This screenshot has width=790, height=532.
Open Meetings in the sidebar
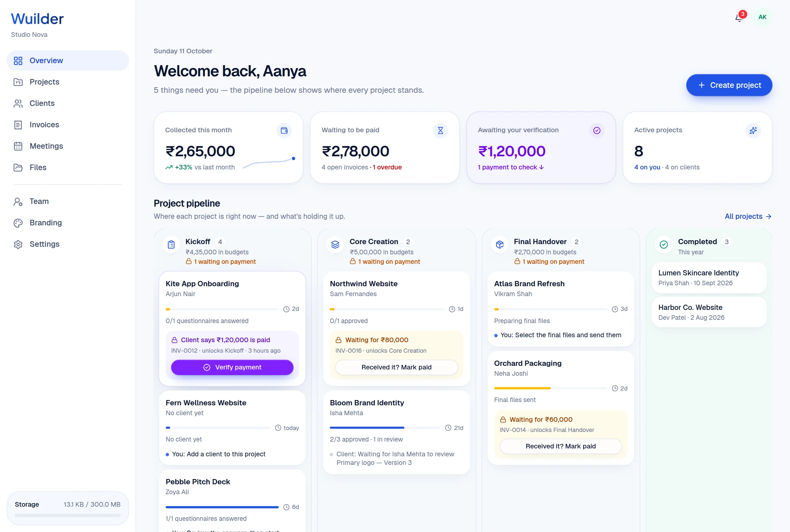tap(67, 146)
